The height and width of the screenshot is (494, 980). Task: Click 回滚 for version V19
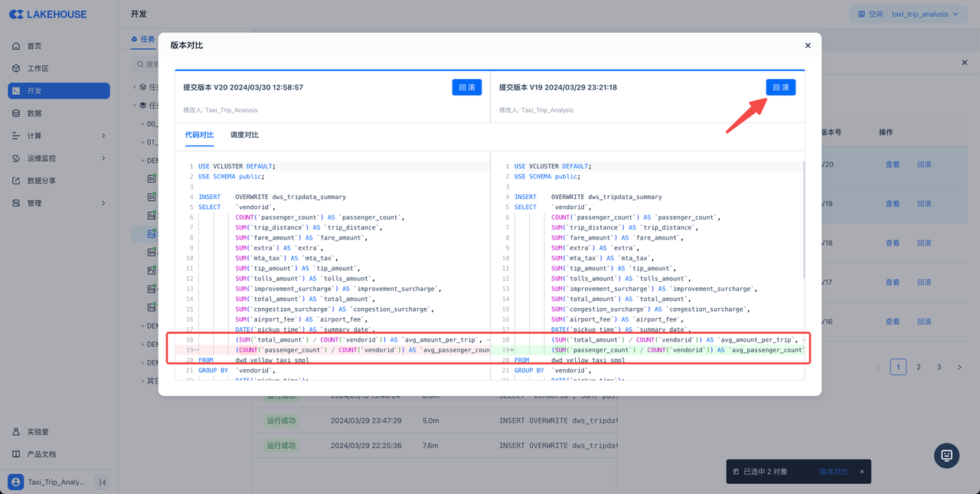(x=780, y=87)
